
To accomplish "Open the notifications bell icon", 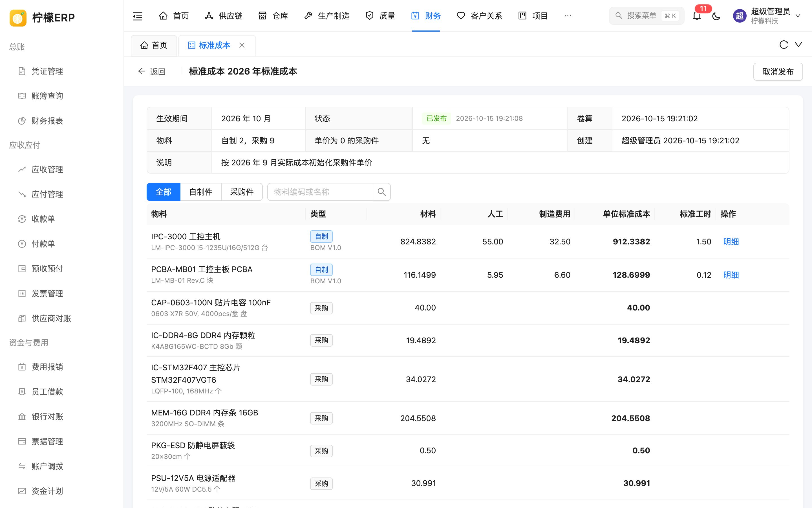I will 697,16.
